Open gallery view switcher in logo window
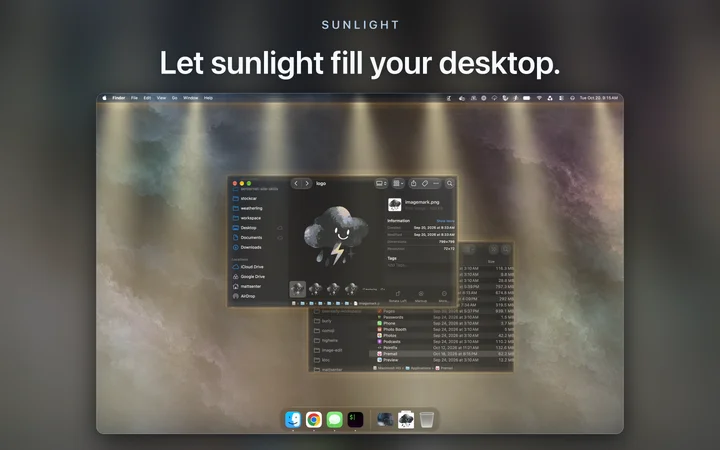Viewport: 720px width, 450px height. point(381,183)
